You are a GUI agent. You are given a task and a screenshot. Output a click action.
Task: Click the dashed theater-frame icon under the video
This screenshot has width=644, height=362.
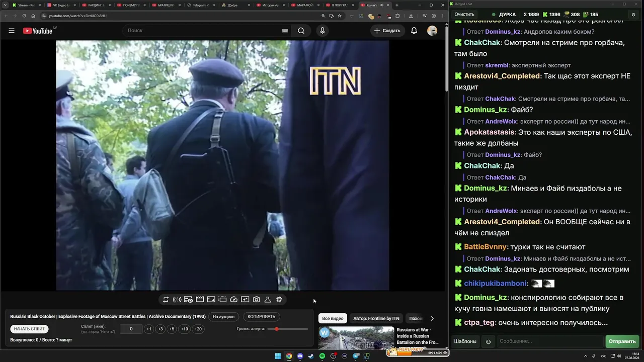(222, 300)
